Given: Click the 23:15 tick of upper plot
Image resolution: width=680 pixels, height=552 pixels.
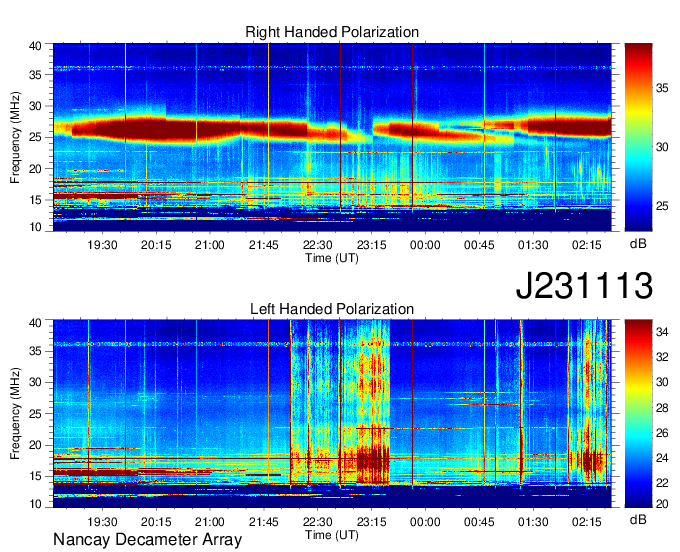Looking at the screenshot, I should (372, 245).
